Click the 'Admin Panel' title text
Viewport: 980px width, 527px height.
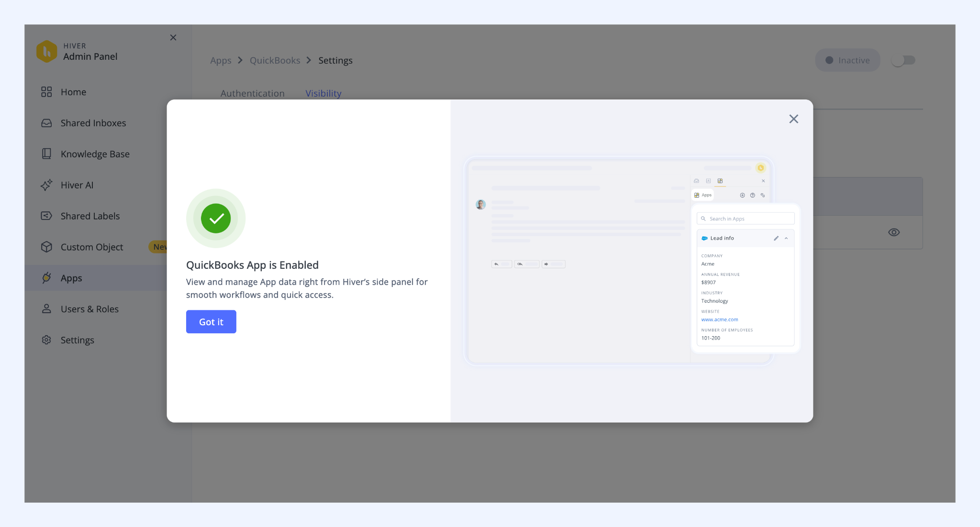coord(90,56)
